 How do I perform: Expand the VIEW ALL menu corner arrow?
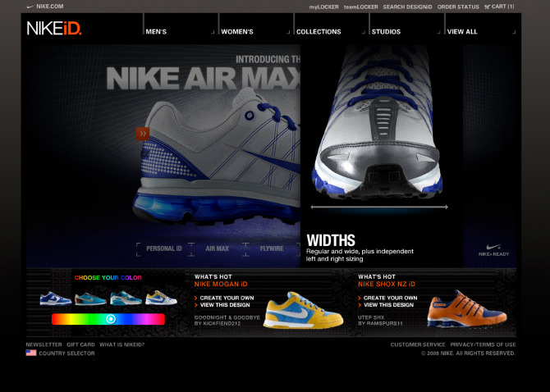click(514, 33)
